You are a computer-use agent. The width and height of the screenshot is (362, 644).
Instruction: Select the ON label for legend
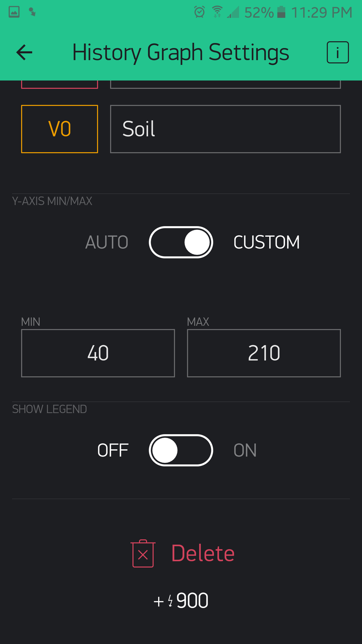[245, 450]
